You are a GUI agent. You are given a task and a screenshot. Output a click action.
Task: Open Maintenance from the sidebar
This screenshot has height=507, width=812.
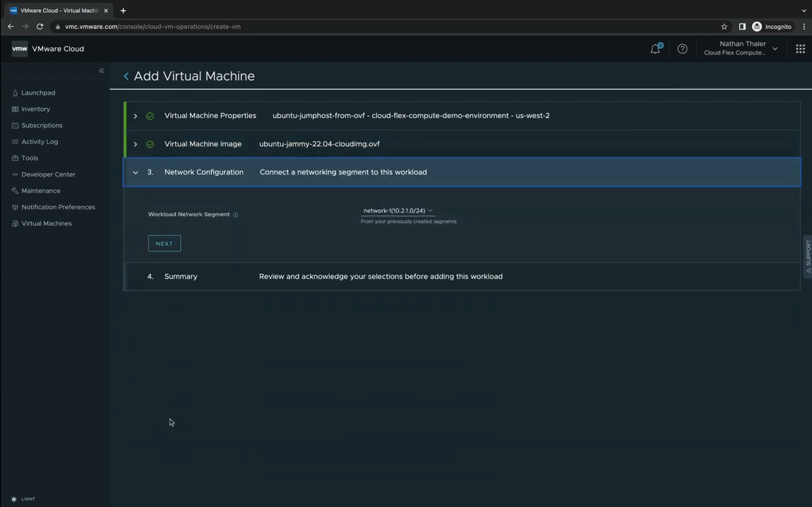[x=41, y=191]
